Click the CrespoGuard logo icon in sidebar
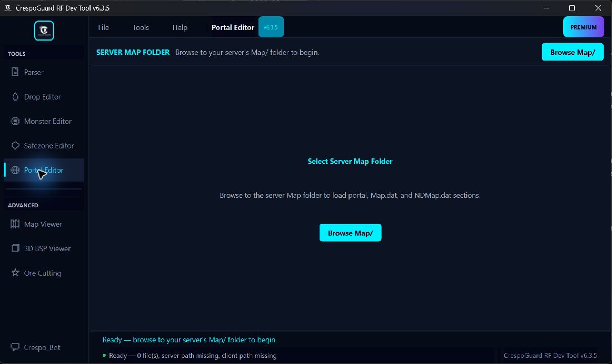Viewport: 612px width, 364px height. click(x=44, y=31)
